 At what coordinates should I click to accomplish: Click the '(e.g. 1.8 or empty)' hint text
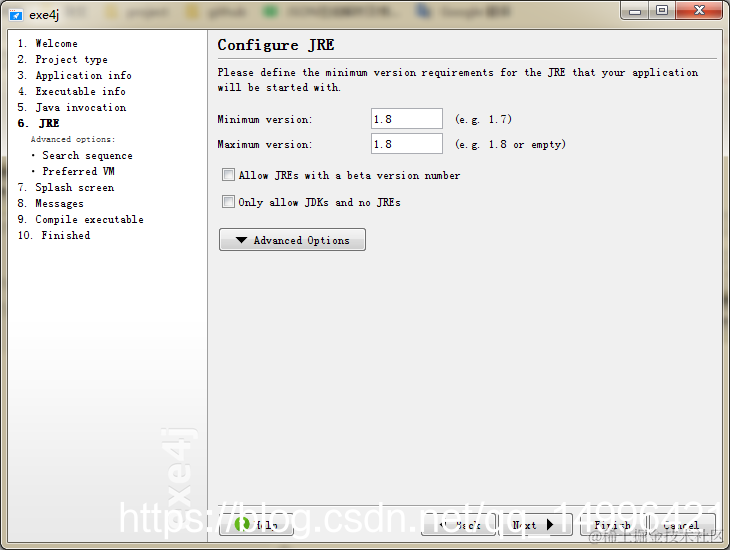coord(511,144)
